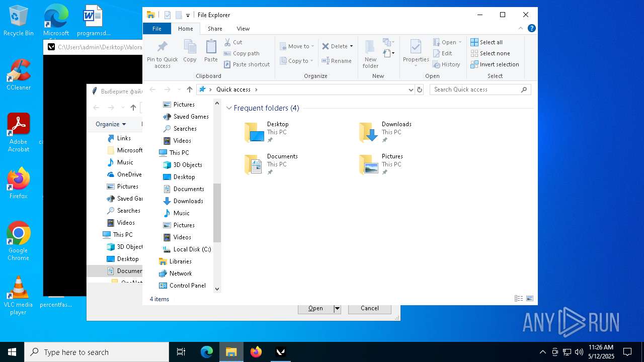644x362 pixels.
Task: Open the taskbar clock and date
Action: [x=601, y=352]
